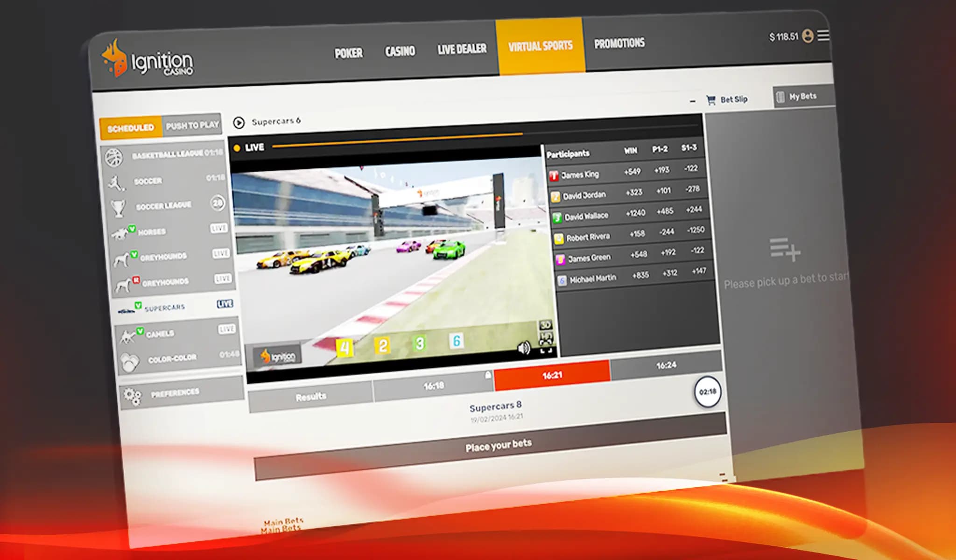Open the hamburger menu in header
This screenshot has height=560, width=956.
823,35
